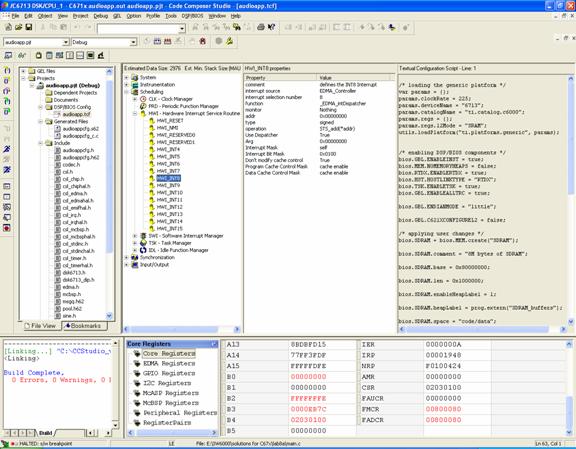Click the Incremental Build icon
Image resolution: width=576 pixels, height=449 pixels.
point(157,41)
